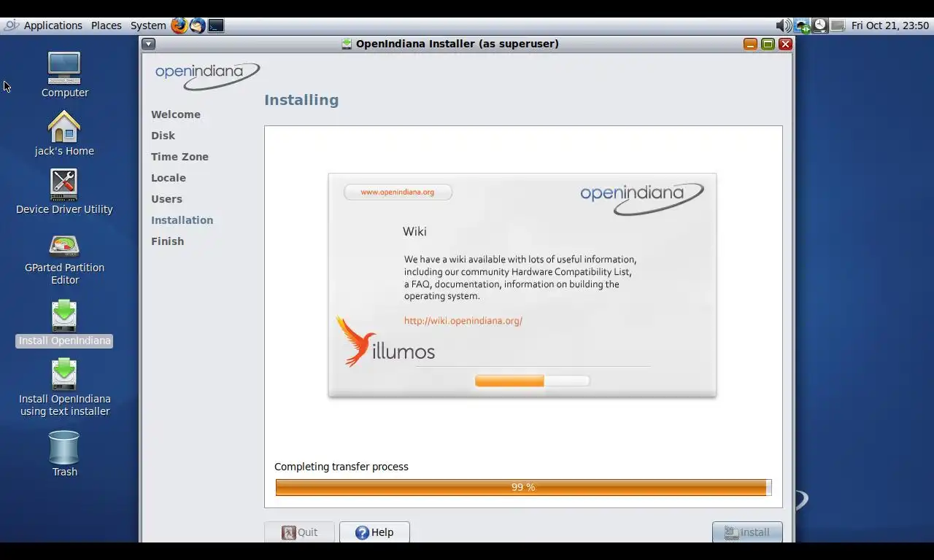Click the Completing transfer process status text

[341, 467]
